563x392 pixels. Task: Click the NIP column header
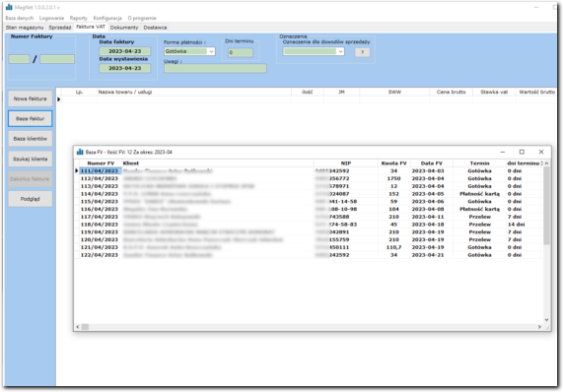tap(346, 163)
